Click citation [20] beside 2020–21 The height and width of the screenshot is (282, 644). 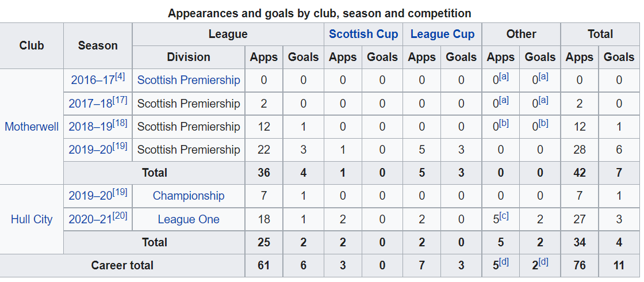(x=120, y=215)
